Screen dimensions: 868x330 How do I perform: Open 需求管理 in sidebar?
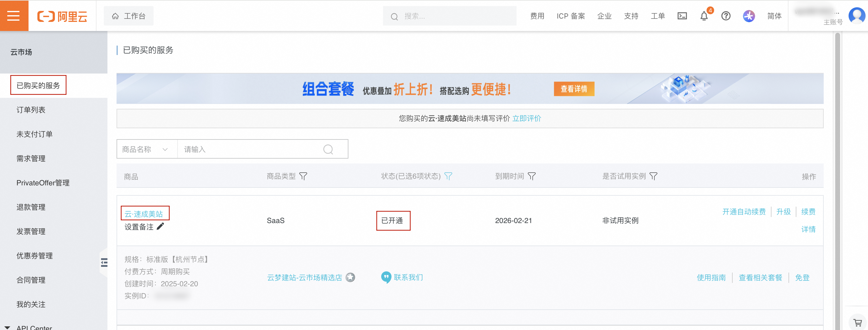pos(31,158)
